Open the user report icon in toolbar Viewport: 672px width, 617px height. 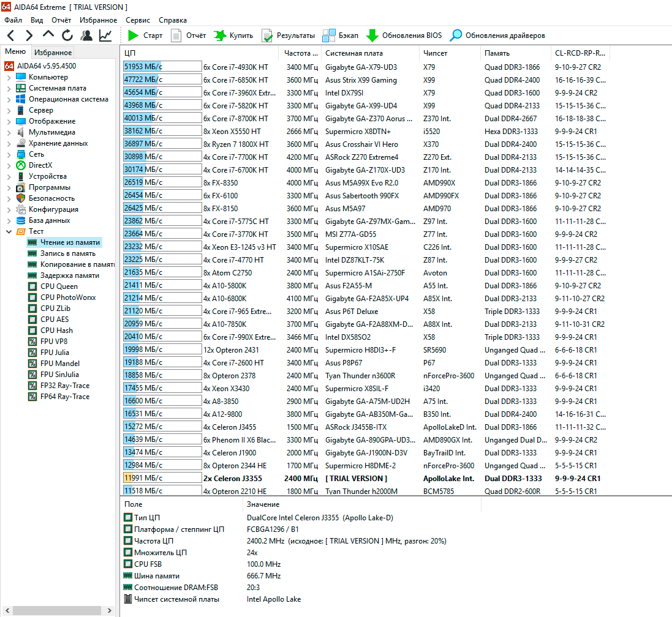click(86, 36)
